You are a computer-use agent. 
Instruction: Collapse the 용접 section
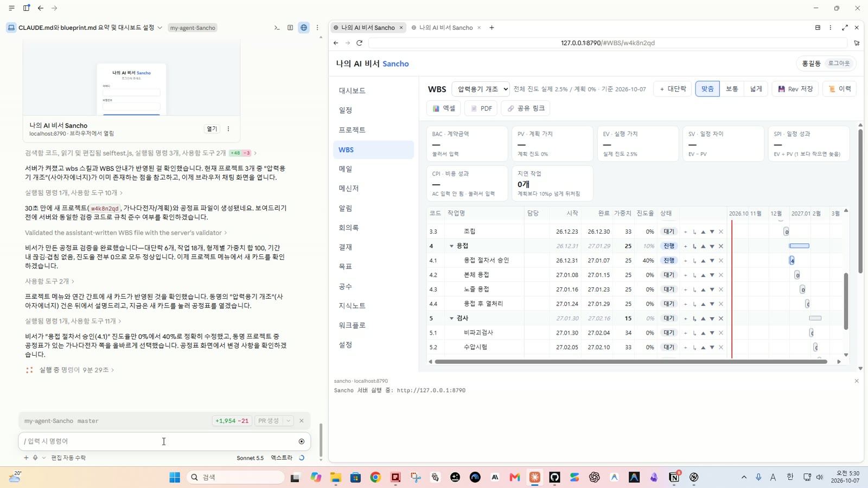[451, 246]
